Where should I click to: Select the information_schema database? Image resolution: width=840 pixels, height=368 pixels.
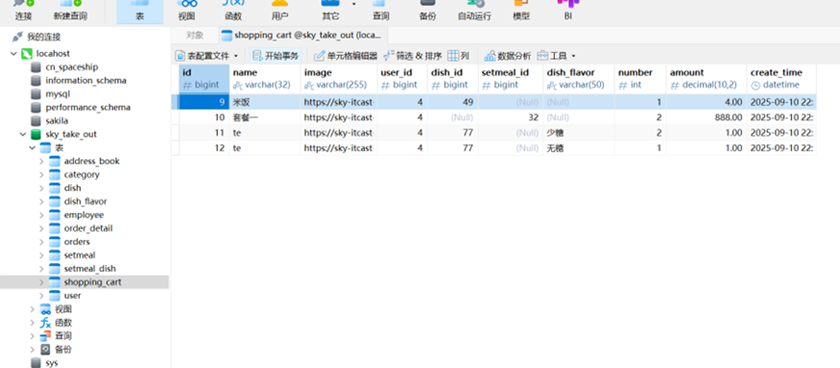click(x=86, y=80)
